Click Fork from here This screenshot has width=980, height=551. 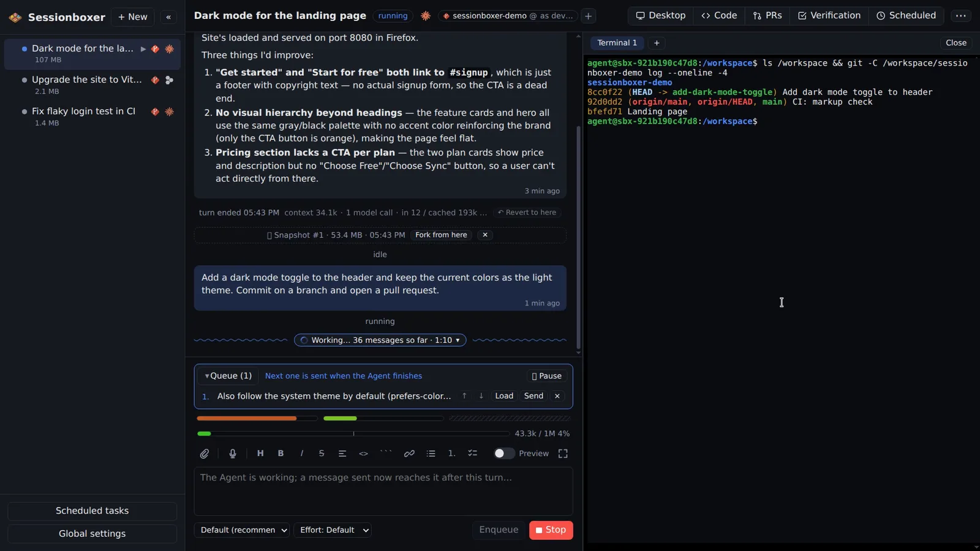441,235
